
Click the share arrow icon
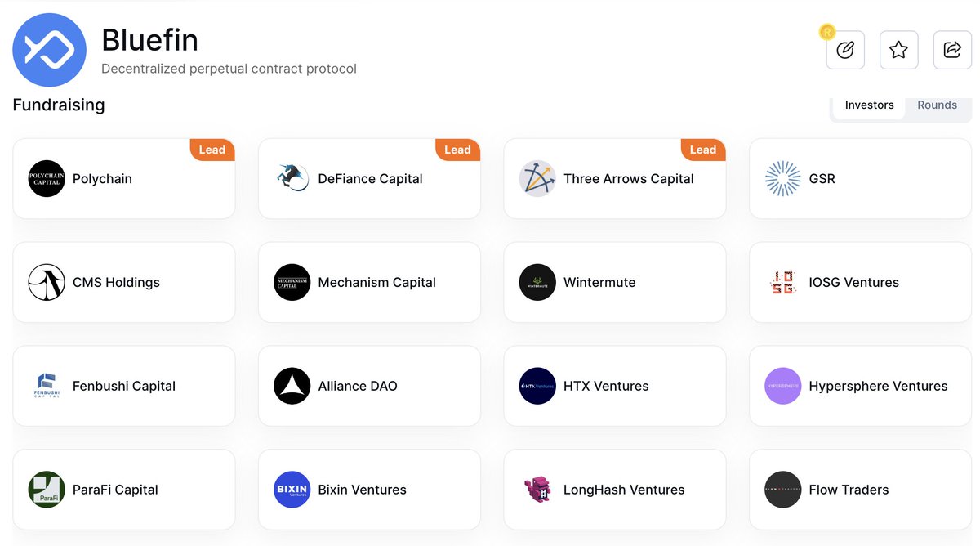[952, 50]
